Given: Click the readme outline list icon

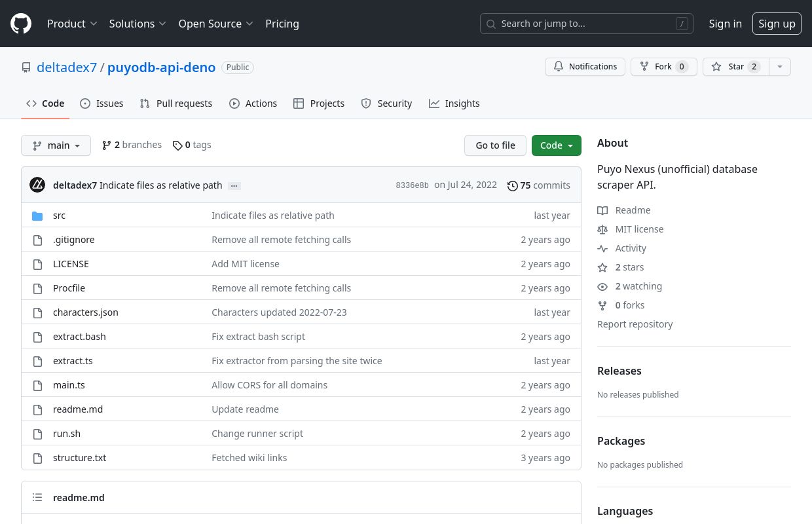Looking at the screenshot, I should pos(37,498).
